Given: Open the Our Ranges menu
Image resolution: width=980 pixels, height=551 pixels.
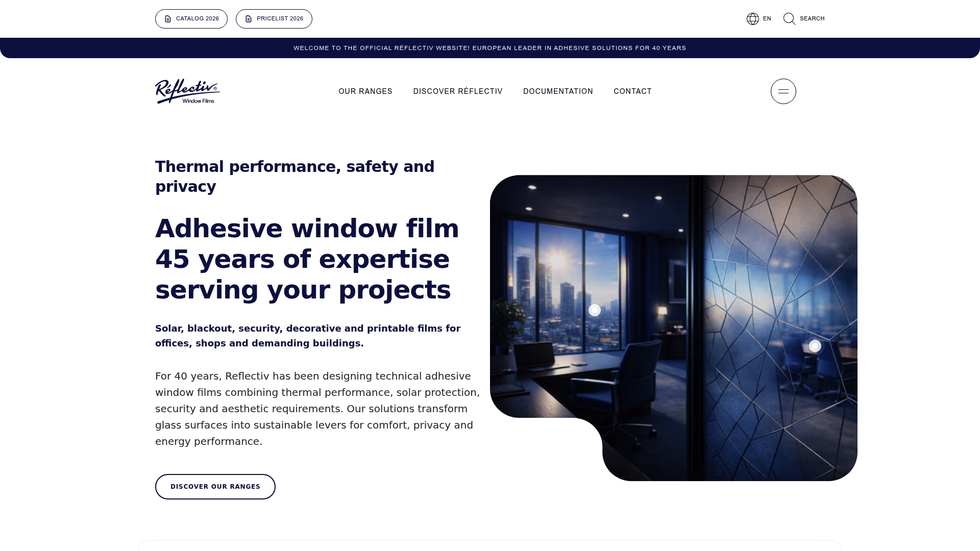Looking at the screenshot, I should tap(365, 91).
